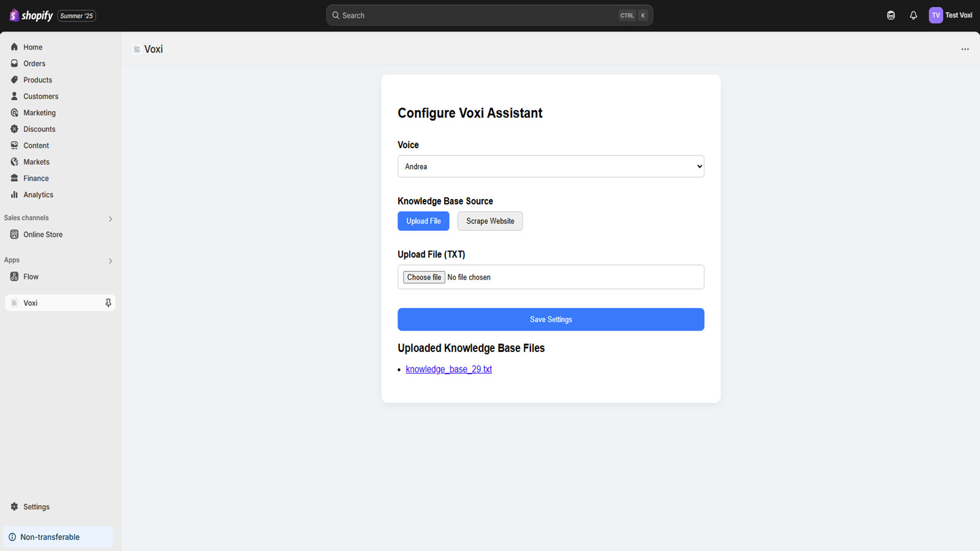This screenshot has width=980, height=551.
Task: Click the Discounts badge icon
Action: pos(14,129)
